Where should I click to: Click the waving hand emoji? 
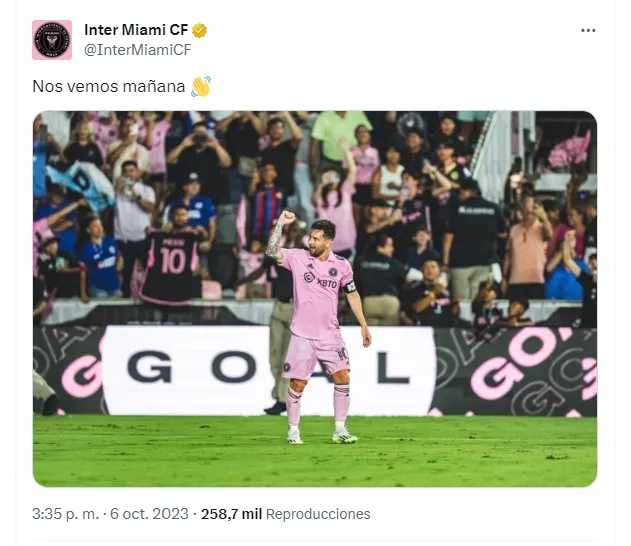(x=201, y=87)
